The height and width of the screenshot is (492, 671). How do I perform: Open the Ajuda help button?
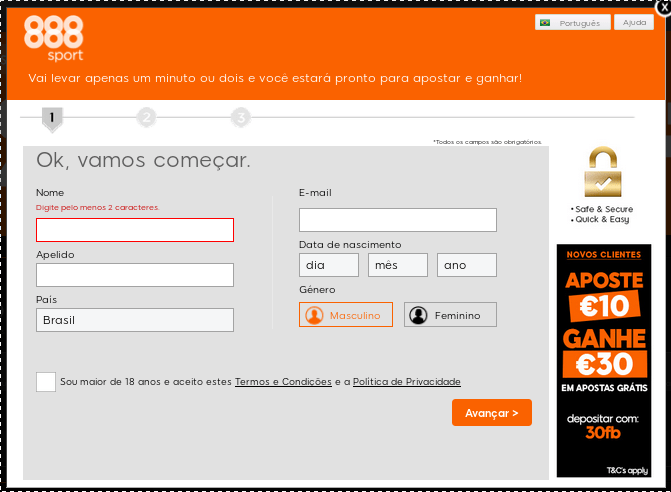point(634,22)
